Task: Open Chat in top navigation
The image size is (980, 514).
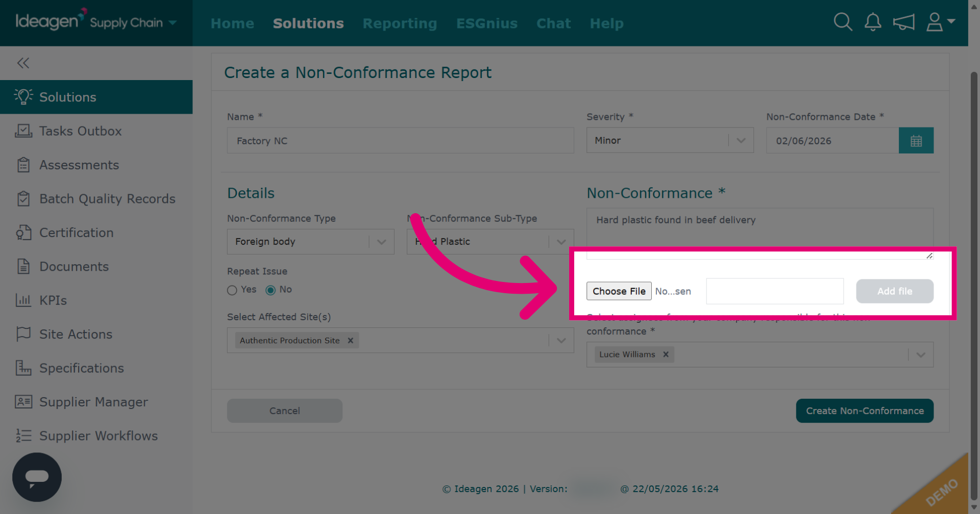Action: tap(553, 23)
